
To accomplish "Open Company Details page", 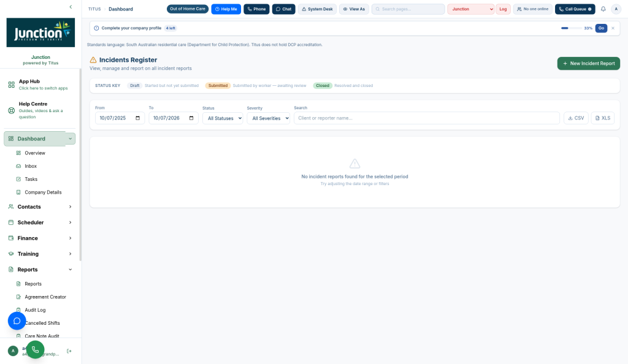I will click(x=44, y=192).
